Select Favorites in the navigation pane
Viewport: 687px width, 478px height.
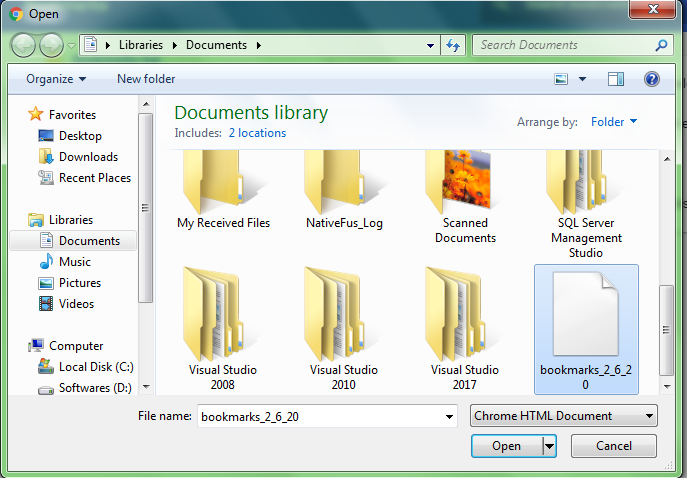(x=62, y=114)
